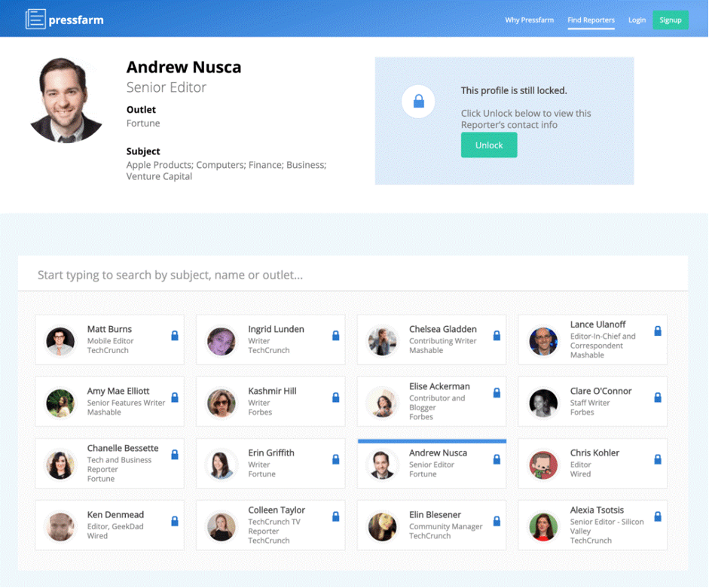
Task: Click lock icon on Andrew Nusca card
Action: point(497,459)
